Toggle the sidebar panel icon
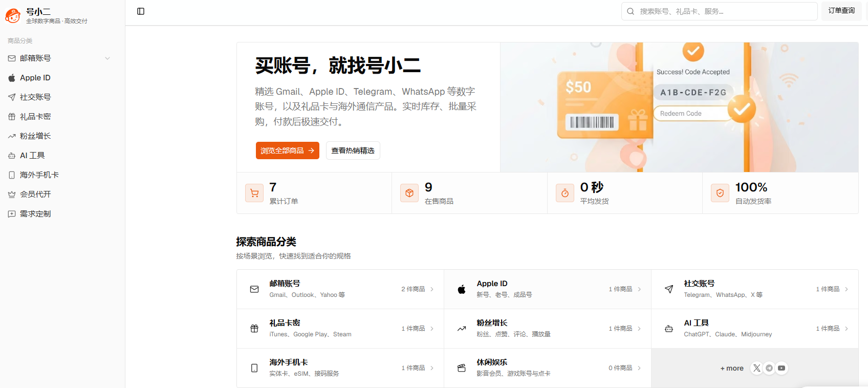 click(x=141, y=11)
